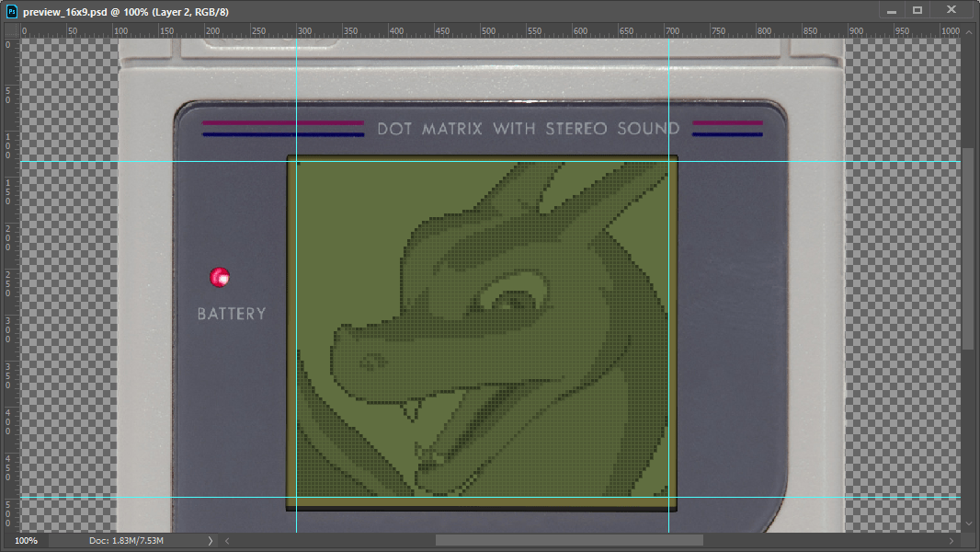Click the Photoshop document icon in title bar
Viewport: 980px width, 552px height.
[12, 12]
